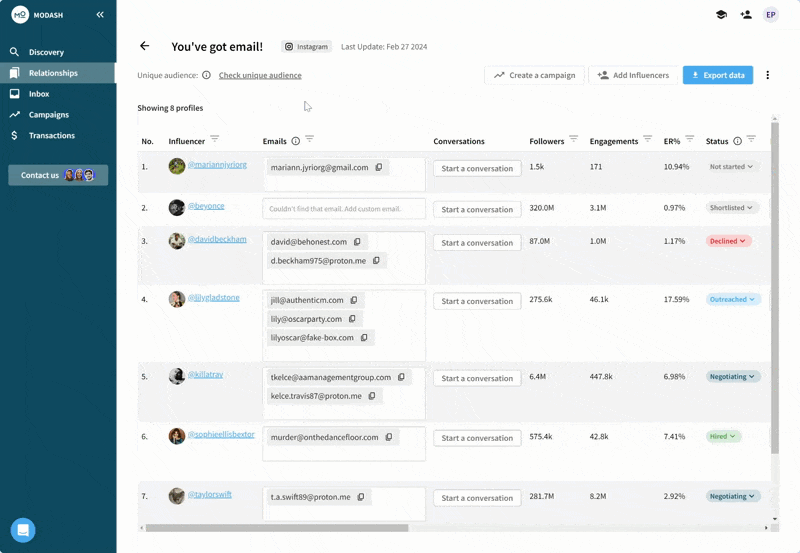This screenshot has width=800, height=553.
Task: Click the unique audience info icon
Action: 206,75
